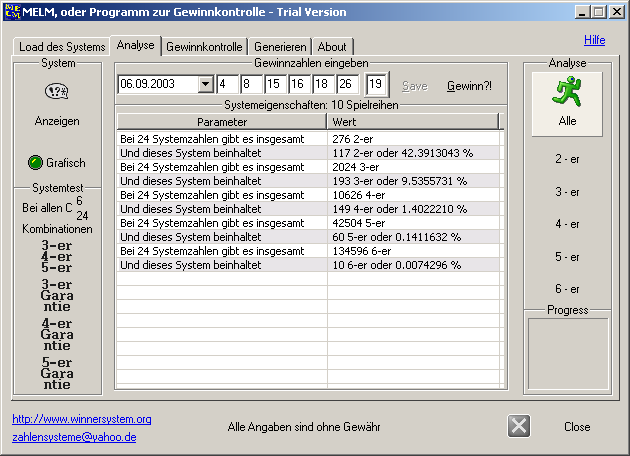Click the Anzeigen label under System
This screenshot has height=456, width=630.
[57, 121]
